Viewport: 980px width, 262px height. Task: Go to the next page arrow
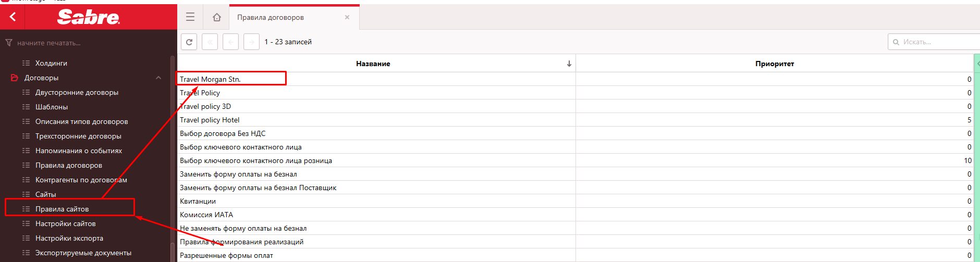(251, 42)
